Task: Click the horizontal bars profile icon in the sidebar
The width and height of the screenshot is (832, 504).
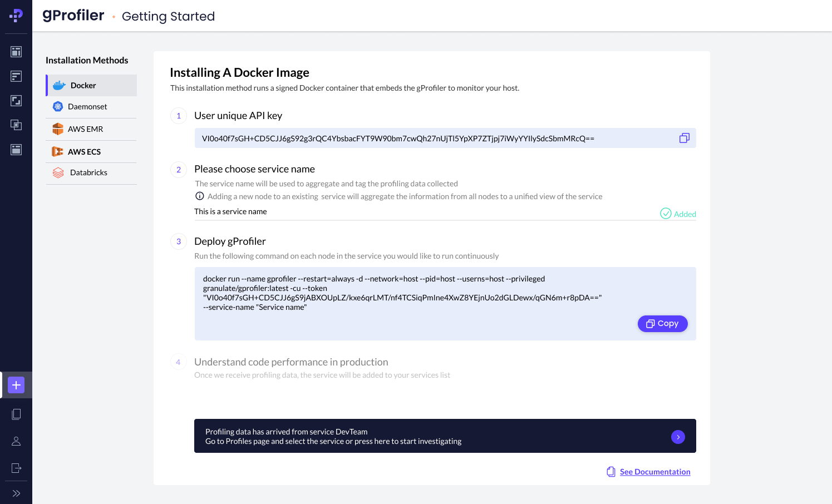Action: tap(16, 76)
